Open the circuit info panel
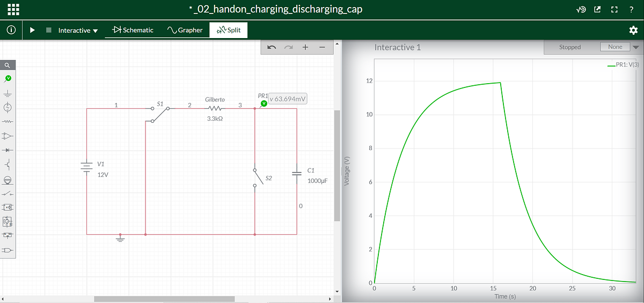 point(11,31)
